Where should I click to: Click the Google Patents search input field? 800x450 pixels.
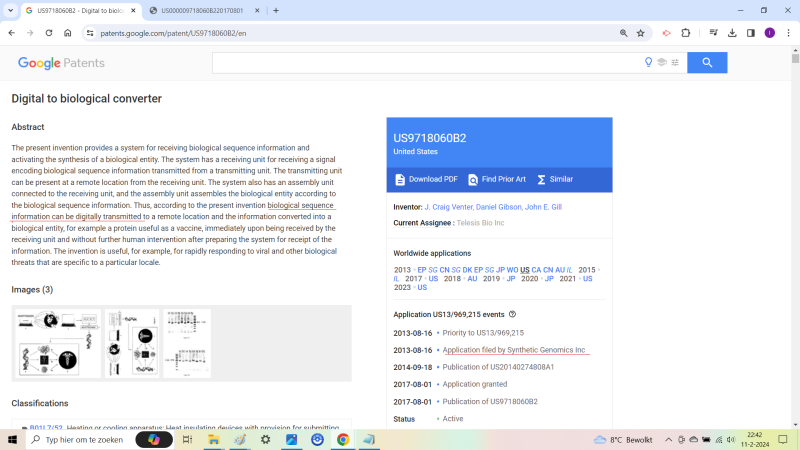point(428,63)
